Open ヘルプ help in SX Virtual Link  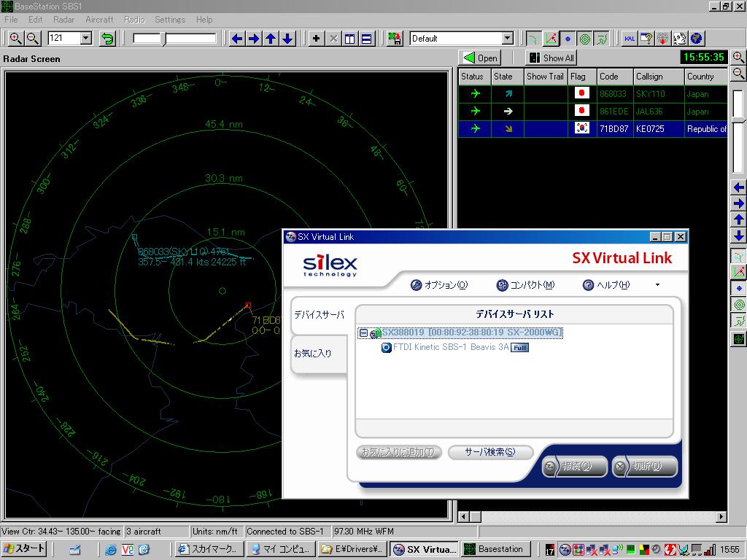tap(606, 285)
